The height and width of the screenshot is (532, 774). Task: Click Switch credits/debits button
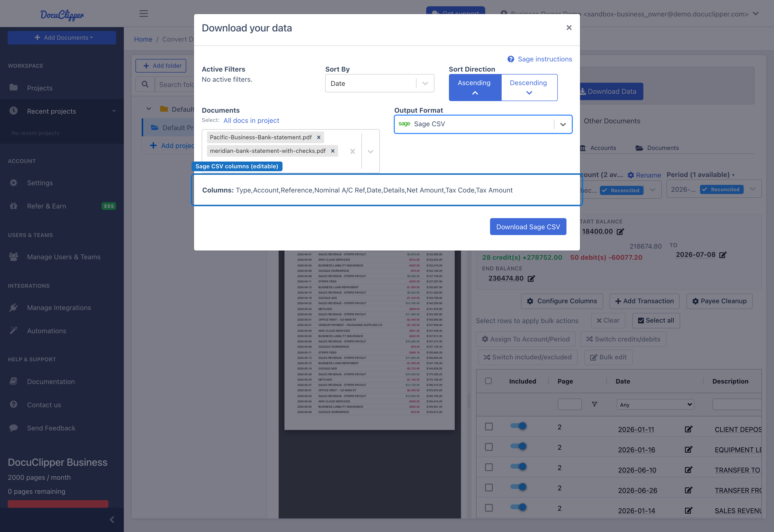[623, 339]
